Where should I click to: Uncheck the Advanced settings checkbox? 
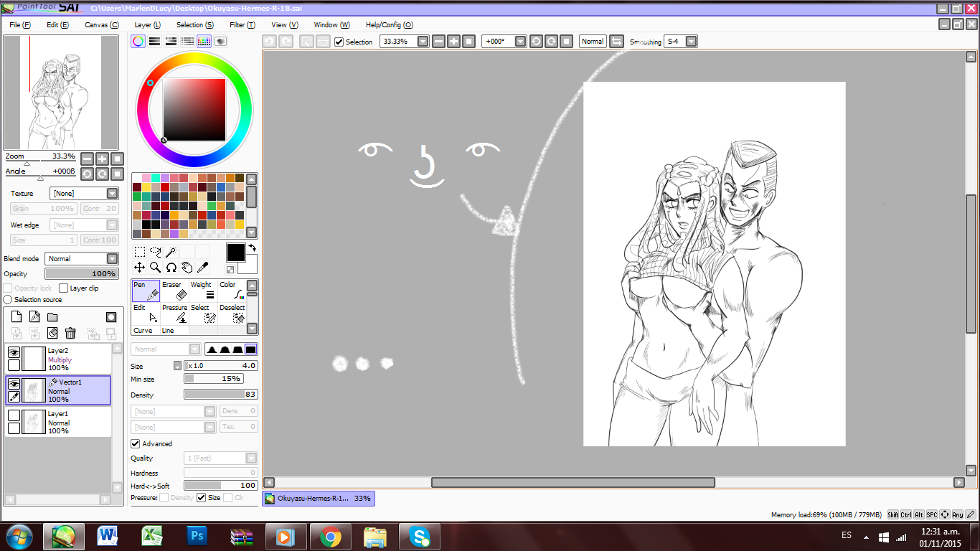tap(135, 444)
